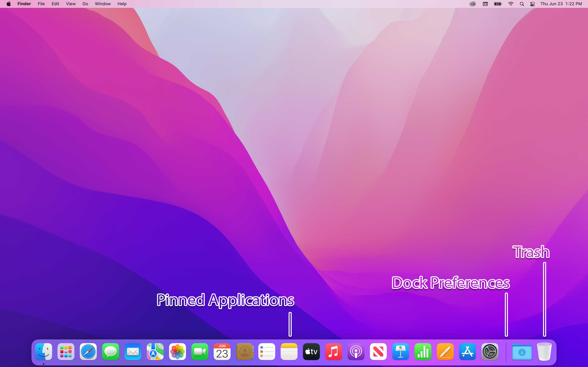This screenshot has height=367, width=588.
Task: Open the Podcasts app icon
Action: point(356,351)
